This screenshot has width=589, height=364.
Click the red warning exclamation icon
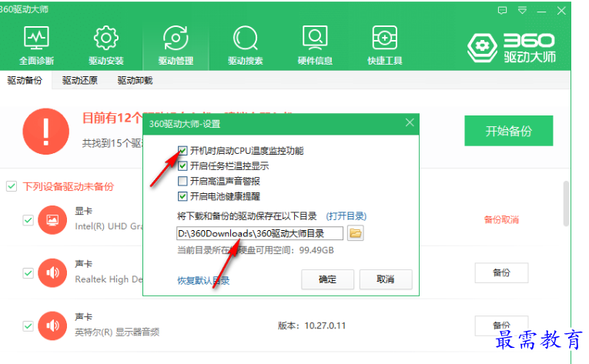(46, 132)
